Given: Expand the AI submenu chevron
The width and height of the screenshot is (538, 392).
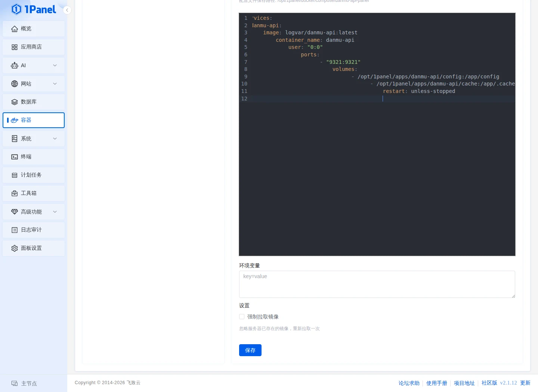Looking at the screenshot, I should 55,65.
